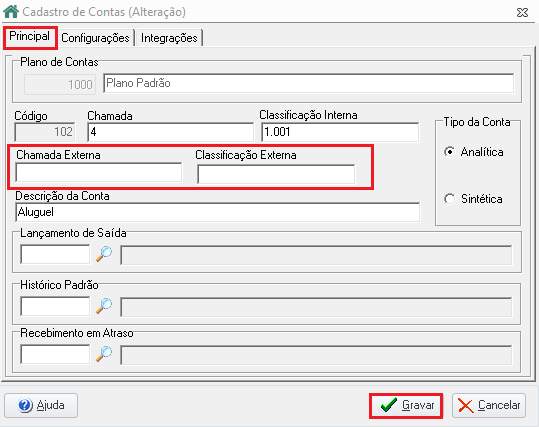
Task: Click the Histórico Padrão code box
Action: 55,306
